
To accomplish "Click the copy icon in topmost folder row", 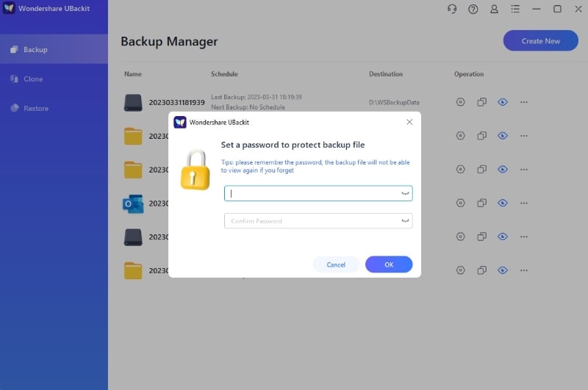I will pyautogui.click(x=482, y=136).
